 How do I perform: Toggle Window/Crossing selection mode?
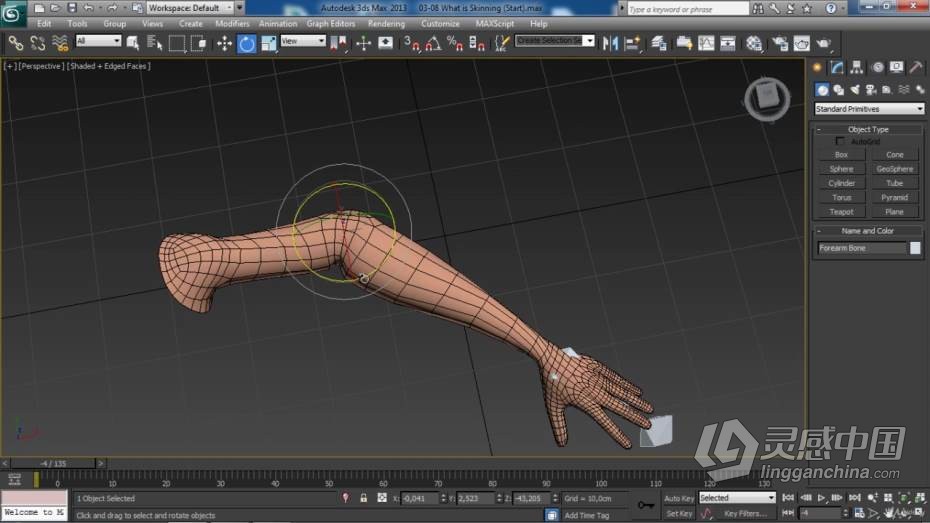coord(199,43)
